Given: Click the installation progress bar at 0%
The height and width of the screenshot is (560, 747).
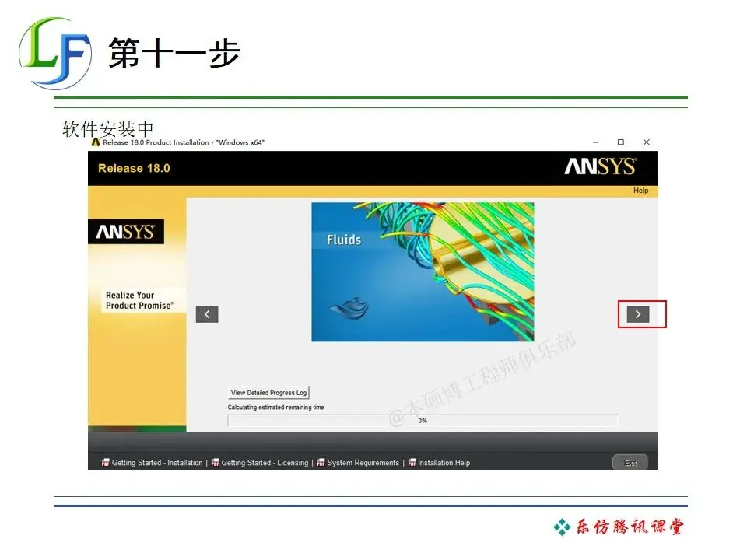Looking at the screenshot, I should coord(423,421).
